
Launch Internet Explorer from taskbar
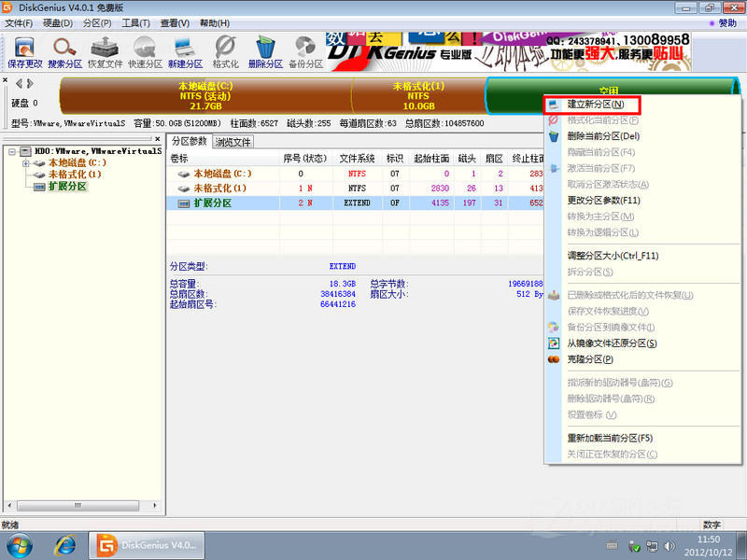65,545
